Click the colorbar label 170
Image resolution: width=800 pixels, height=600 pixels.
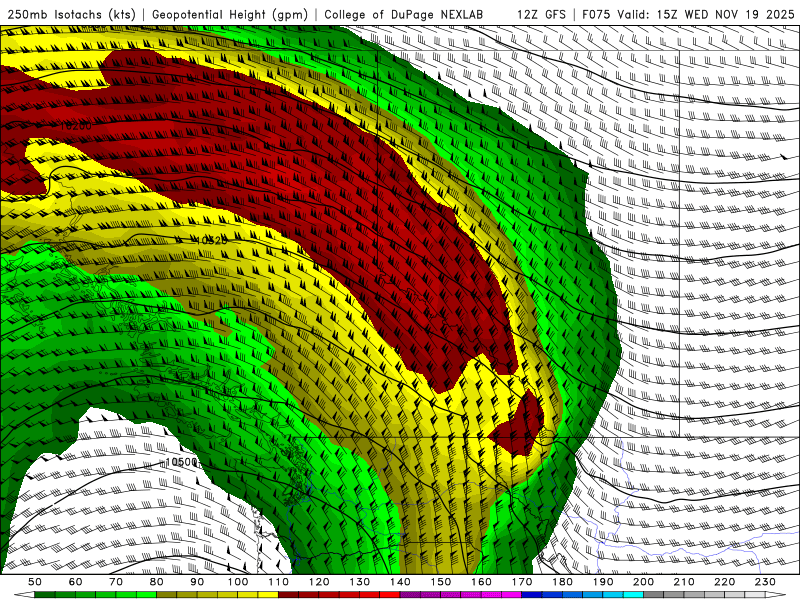[522, 582]
